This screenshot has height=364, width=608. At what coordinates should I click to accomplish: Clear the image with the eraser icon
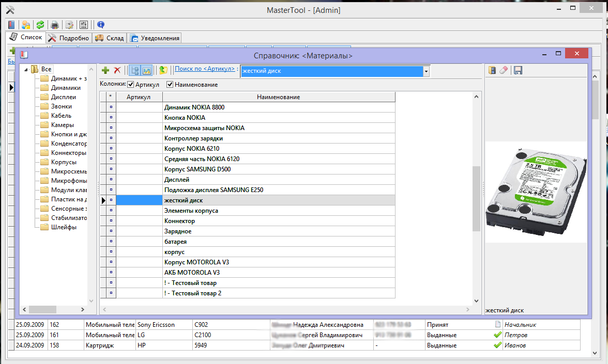(x=504, y=70)
